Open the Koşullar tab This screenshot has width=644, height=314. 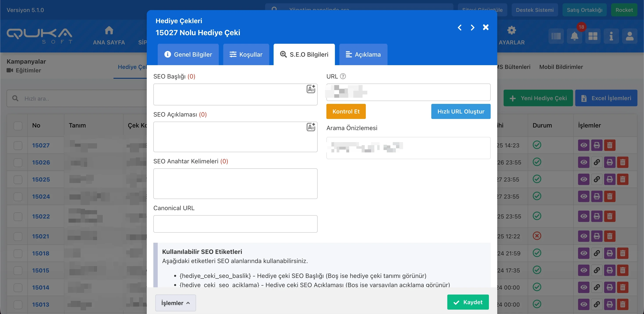coord(246,54)
